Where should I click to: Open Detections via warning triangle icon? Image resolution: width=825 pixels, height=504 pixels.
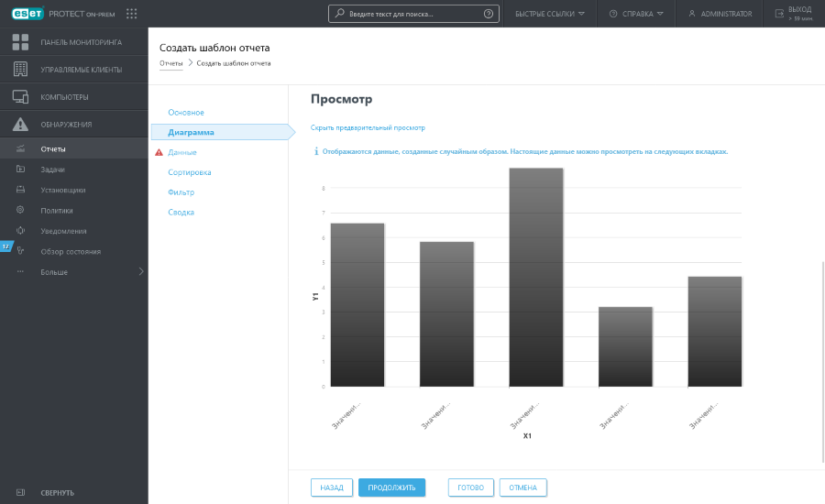pyautogui.click(x=20, y=125)
